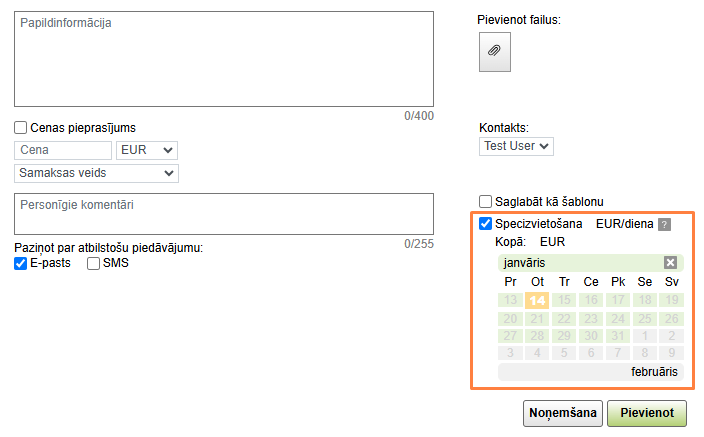704x437 pixels.
Task: Uncheck the E-pasts notification checkbox
Action: [21, 263]
